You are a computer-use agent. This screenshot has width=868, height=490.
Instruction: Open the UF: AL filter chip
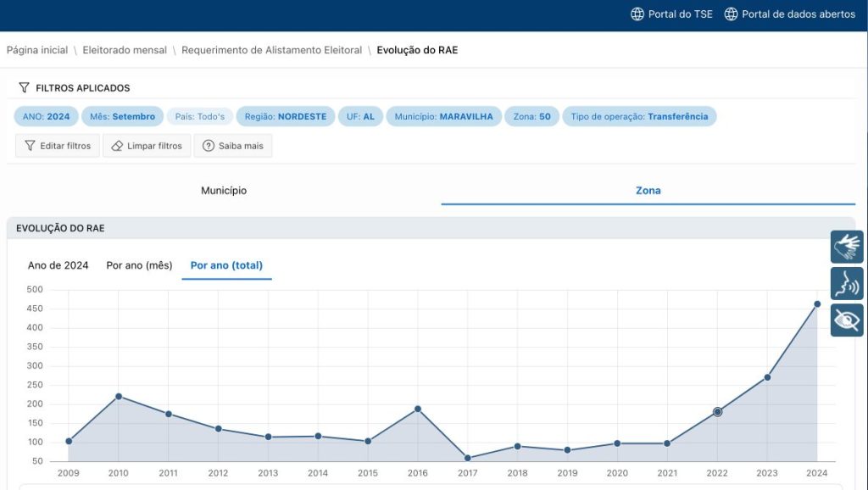(x=360, y=117)
